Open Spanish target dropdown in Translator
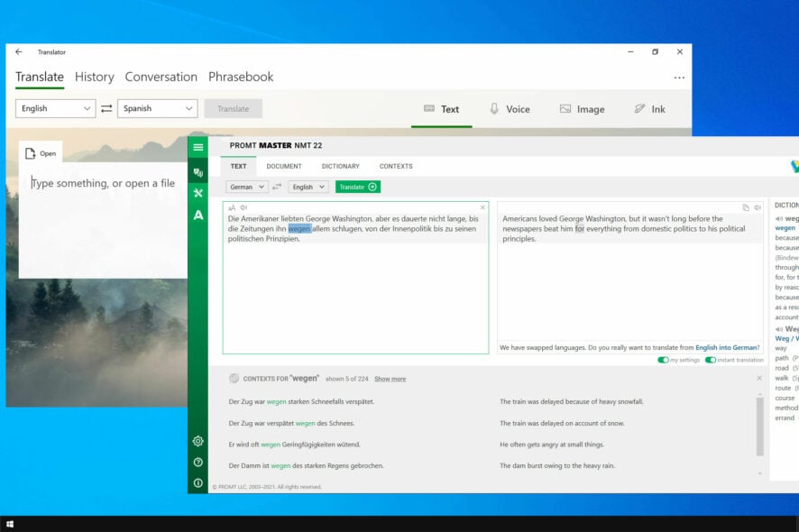This screenshot has width=799, height=532. 158,108
